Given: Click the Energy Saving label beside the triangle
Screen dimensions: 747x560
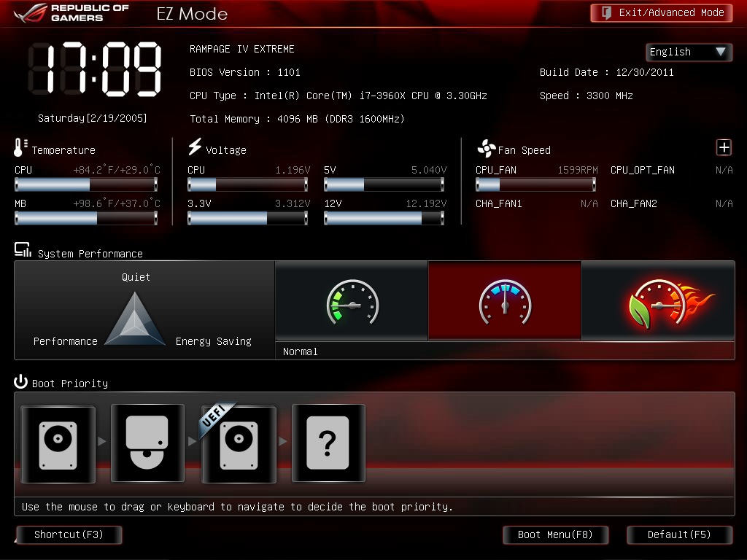Looking at the screenshot, I should point(214,341).
